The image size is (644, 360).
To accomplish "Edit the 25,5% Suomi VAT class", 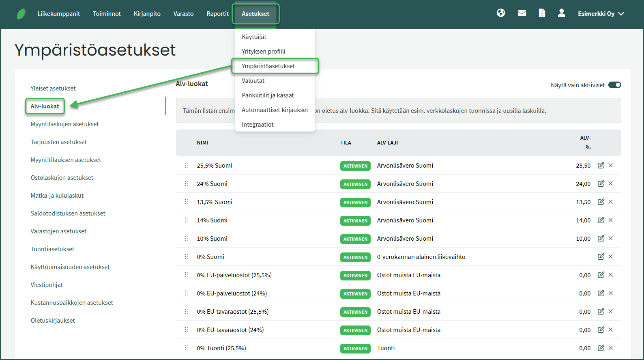I will [601, 165].
